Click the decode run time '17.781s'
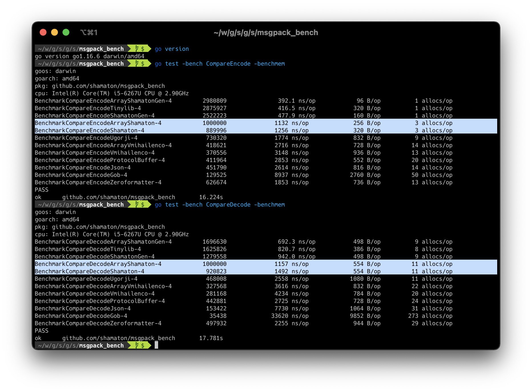Screen dimensions: 532x392 [x=211, y=338]
